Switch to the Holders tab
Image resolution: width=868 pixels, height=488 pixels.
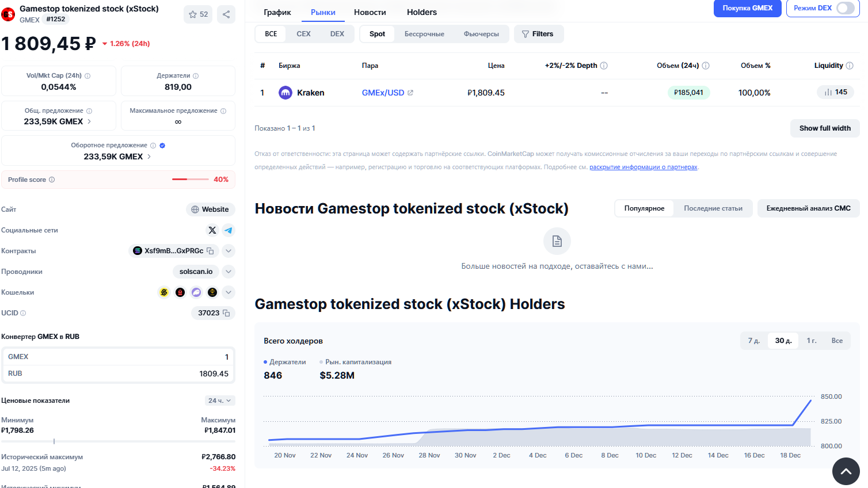tap(421, 12)
